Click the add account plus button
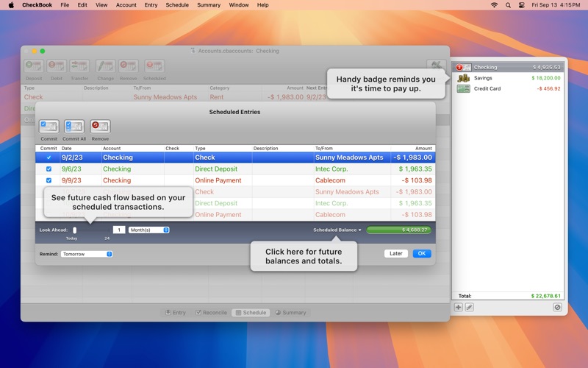Viewport: 588px width, 368px height. point(458,307)
